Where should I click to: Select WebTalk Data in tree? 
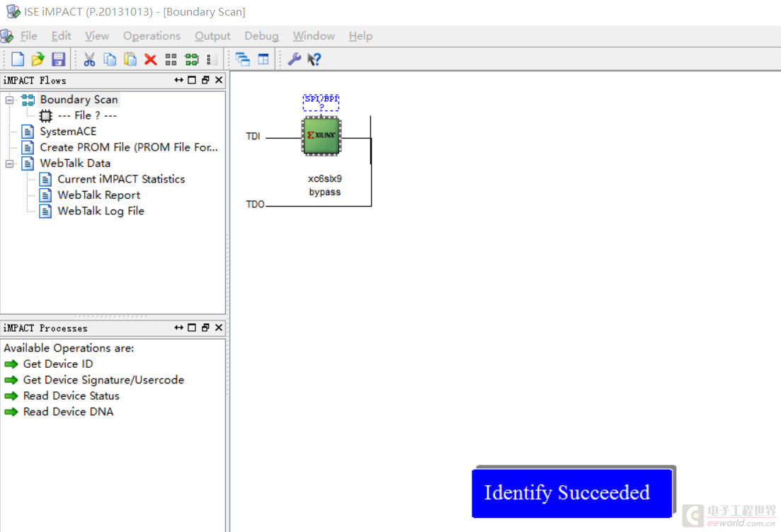pos(75,163)
